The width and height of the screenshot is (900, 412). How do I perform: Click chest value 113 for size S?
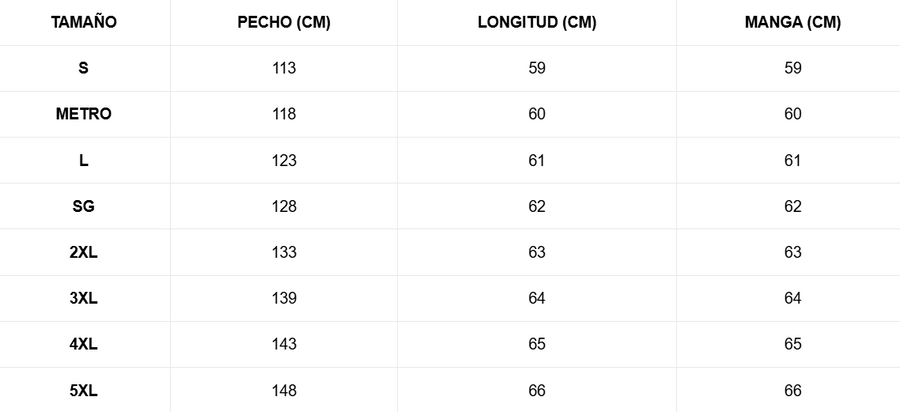tap(284, 68)
